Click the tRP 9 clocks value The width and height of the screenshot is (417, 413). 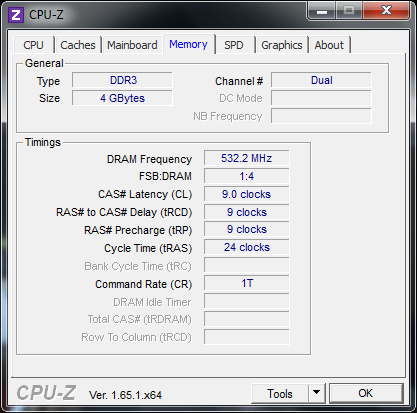[x=247, y=229]
